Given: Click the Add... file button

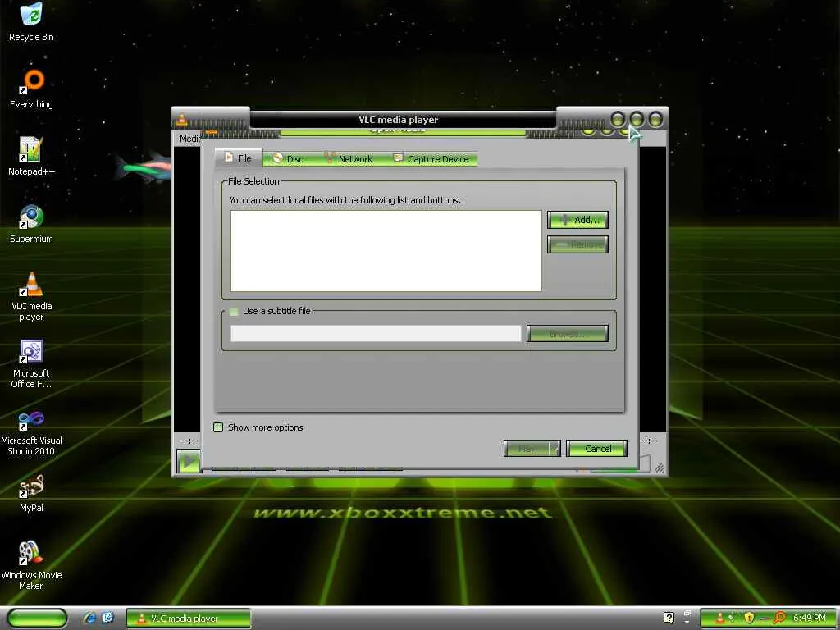Looking at the screenshot, I should [577, 220].
